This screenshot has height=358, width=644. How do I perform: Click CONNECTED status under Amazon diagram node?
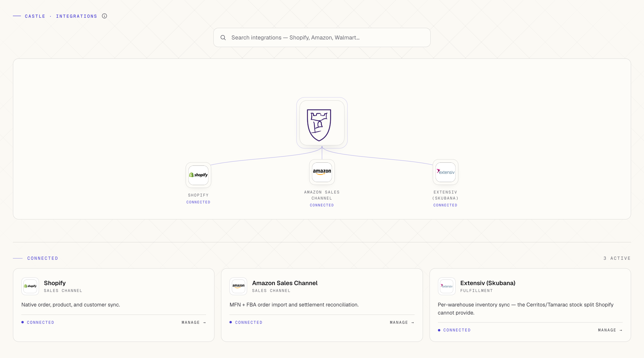coord(322,205)
